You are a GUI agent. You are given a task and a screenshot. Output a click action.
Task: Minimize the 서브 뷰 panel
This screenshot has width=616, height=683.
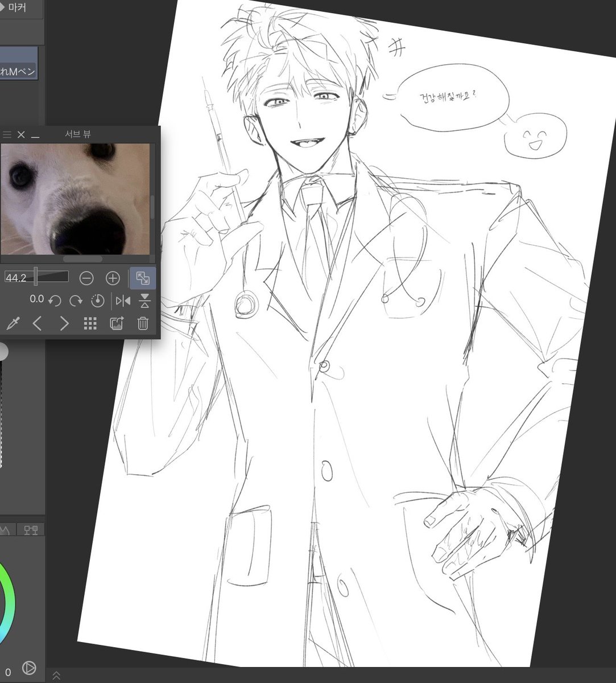tap(35, 137)
